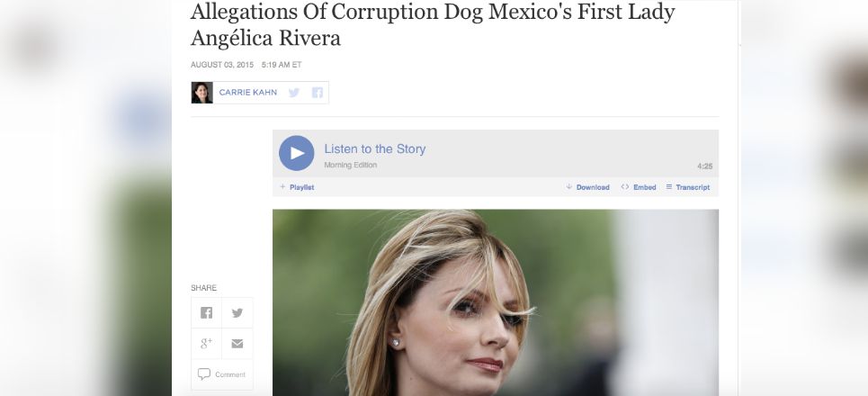The image size is (868, 396).
Task: Click the Morning Edition program label
Action: pyautogui.click(x=351, y=165)
